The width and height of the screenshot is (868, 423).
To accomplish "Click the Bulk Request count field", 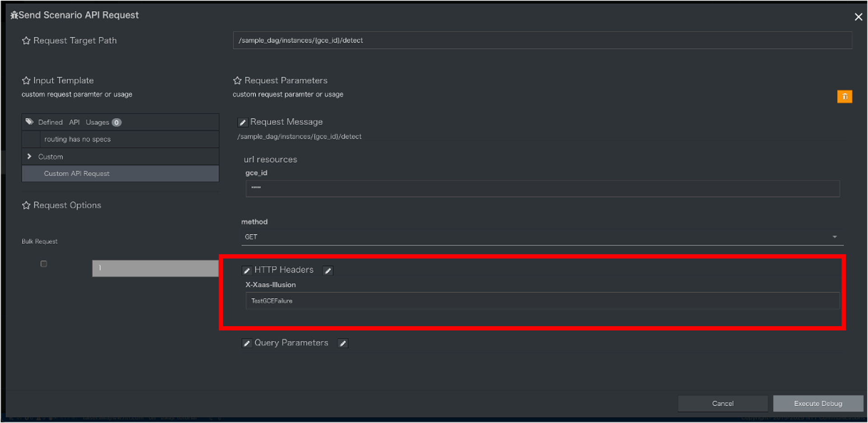I will (155, 268).
